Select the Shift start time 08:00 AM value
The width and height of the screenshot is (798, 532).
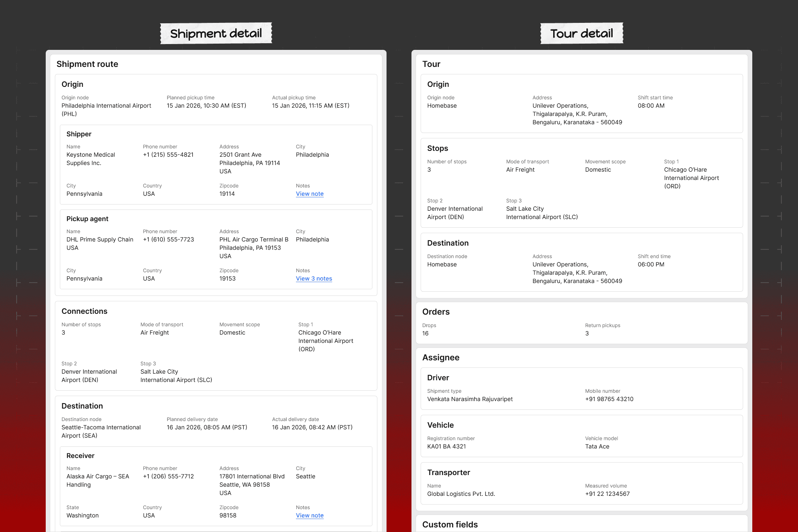(651, 106)
